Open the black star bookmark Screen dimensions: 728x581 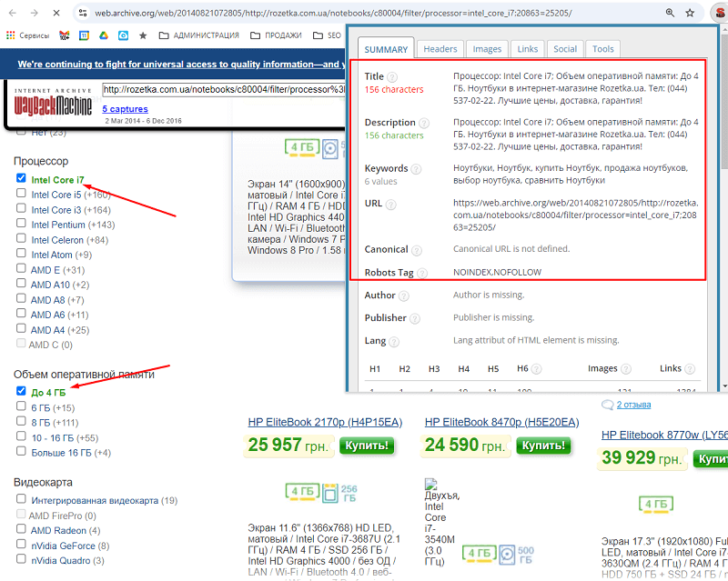pyautogui.click(x=143, y=35)
